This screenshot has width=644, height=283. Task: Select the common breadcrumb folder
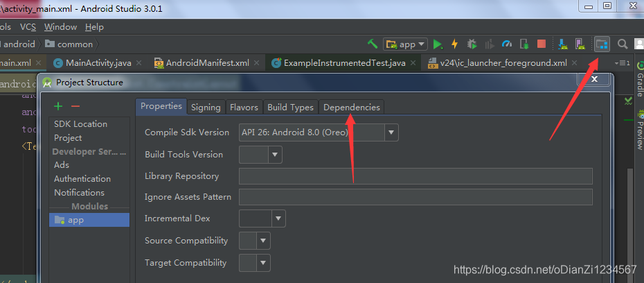[69, 44]
